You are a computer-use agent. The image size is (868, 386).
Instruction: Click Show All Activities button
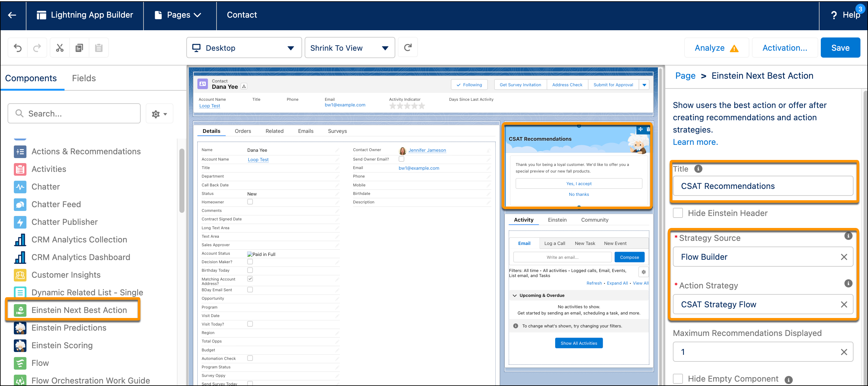[578, 343]
